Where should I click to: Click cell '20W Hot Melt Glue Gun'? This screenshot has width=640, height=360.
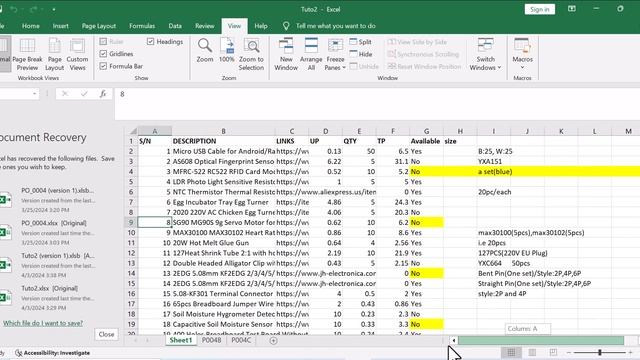[223, 243]
